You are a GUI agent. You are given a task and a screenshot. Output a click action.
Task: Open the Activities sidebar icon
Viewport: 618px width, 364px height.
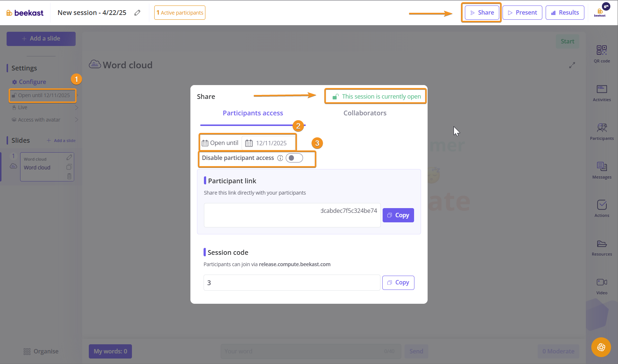point(602,93)
